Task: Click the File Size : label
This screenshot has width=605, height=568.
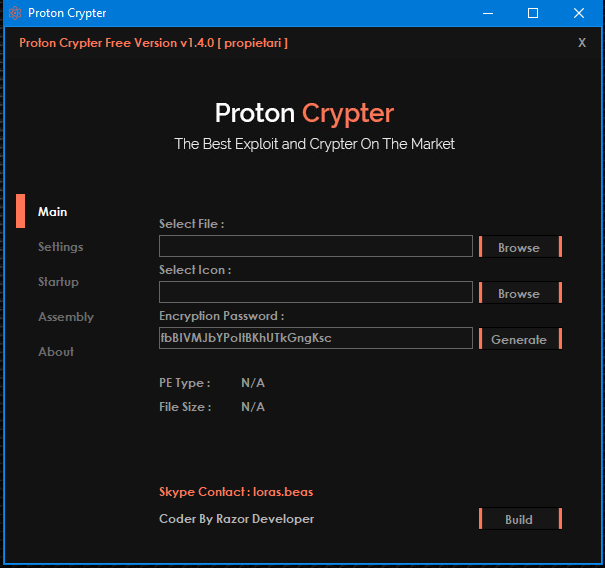Action: click(185, 407)
